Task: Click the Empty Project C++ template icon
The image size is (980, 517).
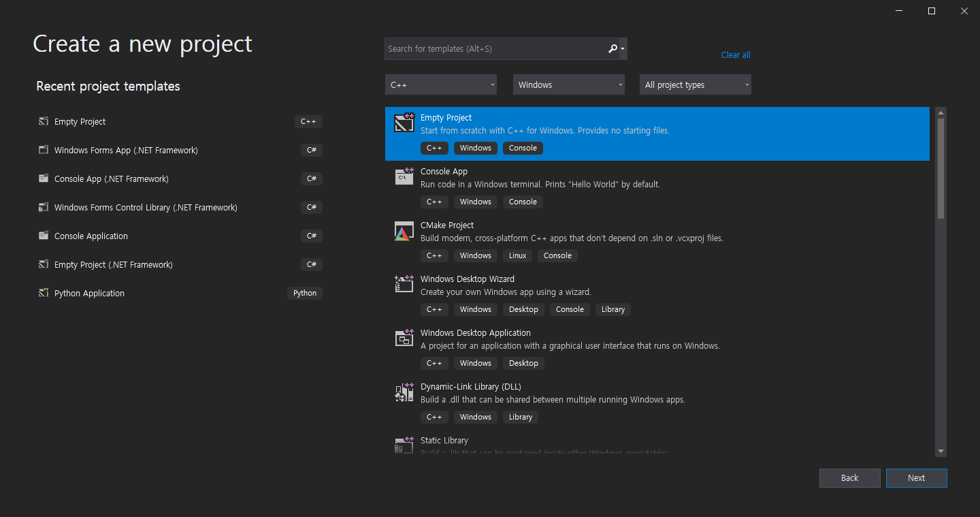Action: (x=404, y=123)
